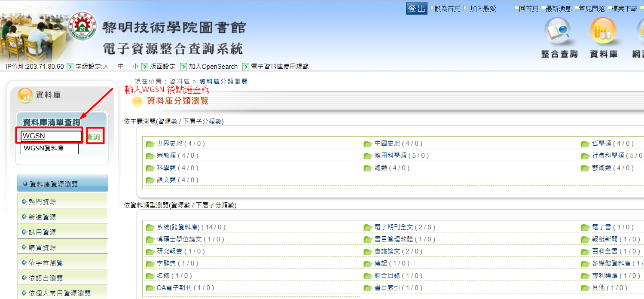This screenshot has width=644, height=299.
Task: Open 最新消息 in top menu
Action: coord(559,9)
